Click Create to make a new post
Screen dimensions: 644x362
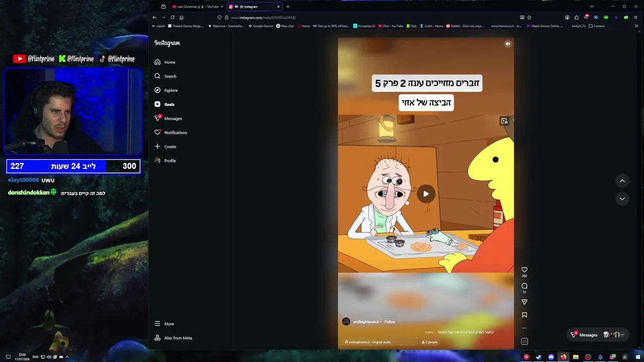tap(166, 147)
